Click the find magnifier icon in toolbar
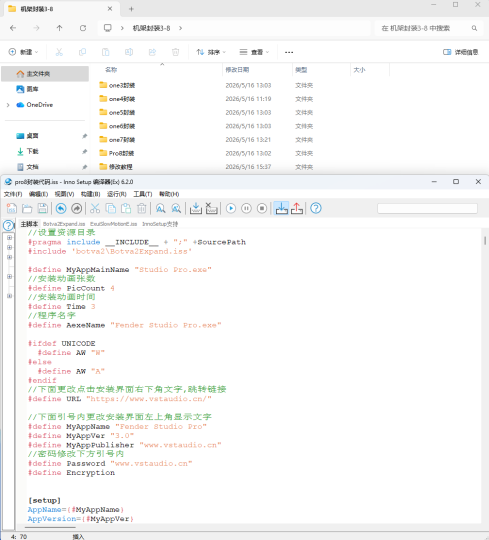Viewport: 489px width, 540px height. tap(160, 208)
